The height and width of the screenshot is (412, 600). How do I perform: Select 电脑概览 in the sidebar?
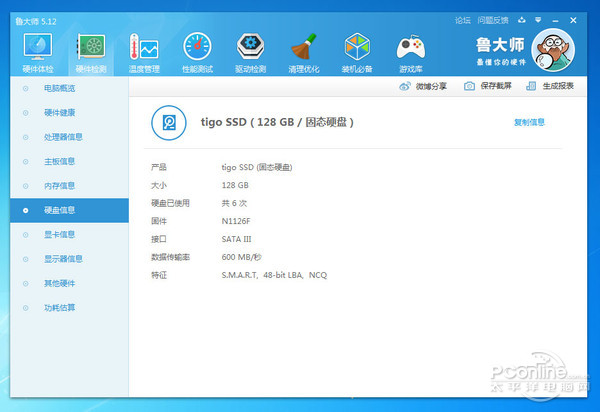60,89
